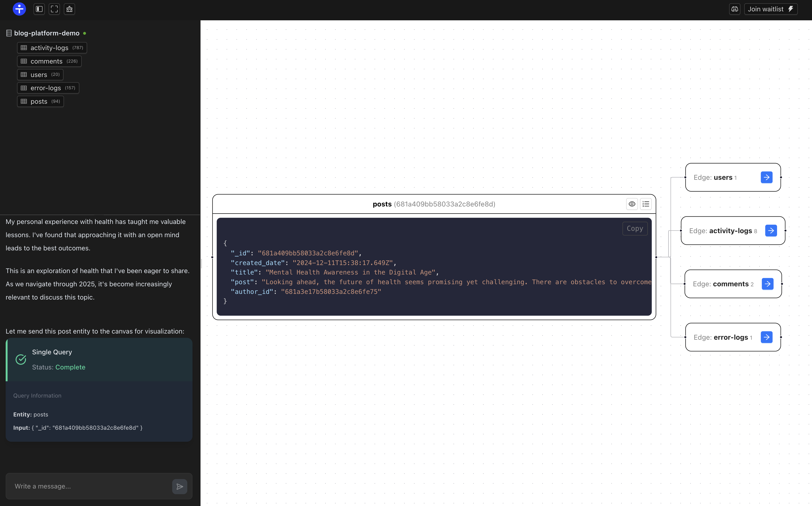Click the blue accessibility-style logo icon
Viewport: 812px width, 506px height.
pyautogui.click(x=19, y=9)
